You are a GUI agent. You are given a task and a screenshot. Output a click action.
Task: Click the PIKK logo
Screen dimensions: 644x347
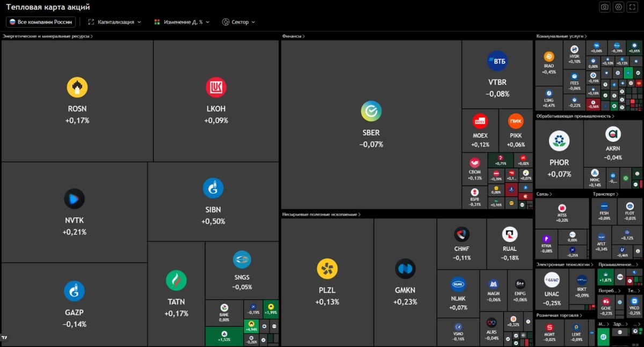point(516,121)
